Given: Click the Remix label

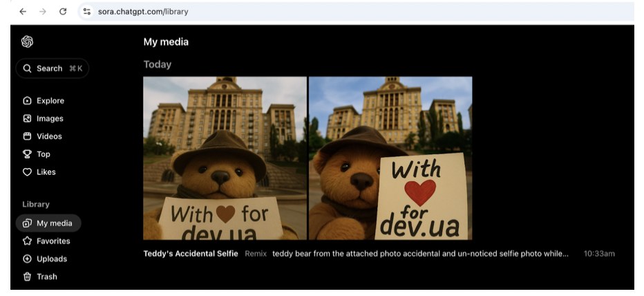Looking at the screenshot, I should (x=256, y=254).
